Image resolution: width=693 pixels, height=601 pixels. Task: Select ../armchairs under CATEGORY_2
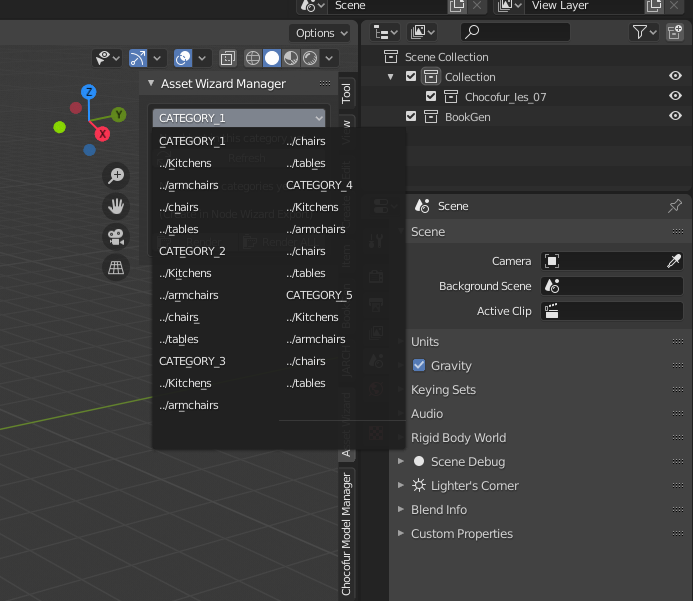(x=189, y=295)
